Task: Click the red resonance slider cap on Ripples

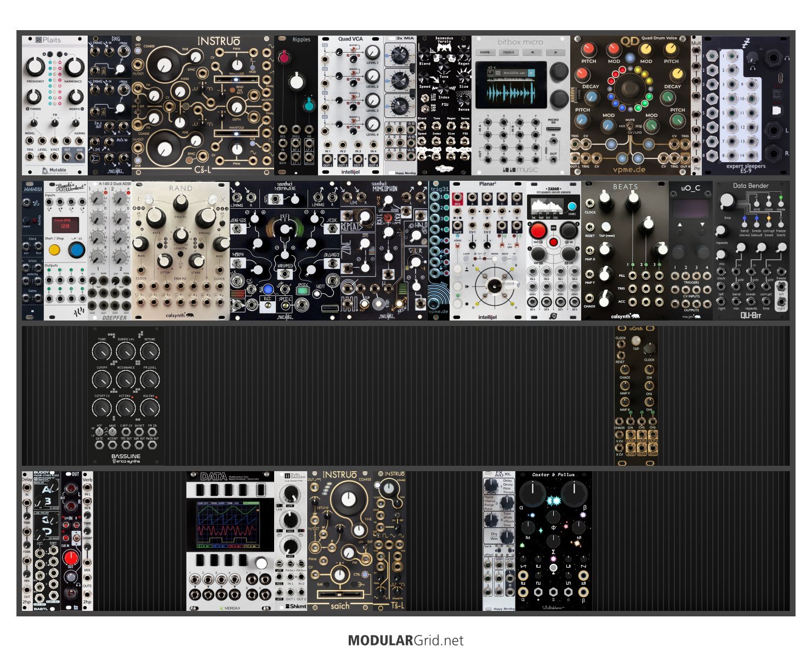Action: (x=283, y=57)
